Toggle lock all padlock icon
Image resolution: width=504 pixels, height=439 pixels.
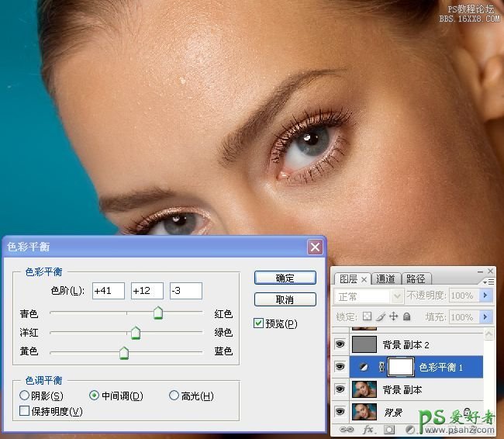(406, 316)
